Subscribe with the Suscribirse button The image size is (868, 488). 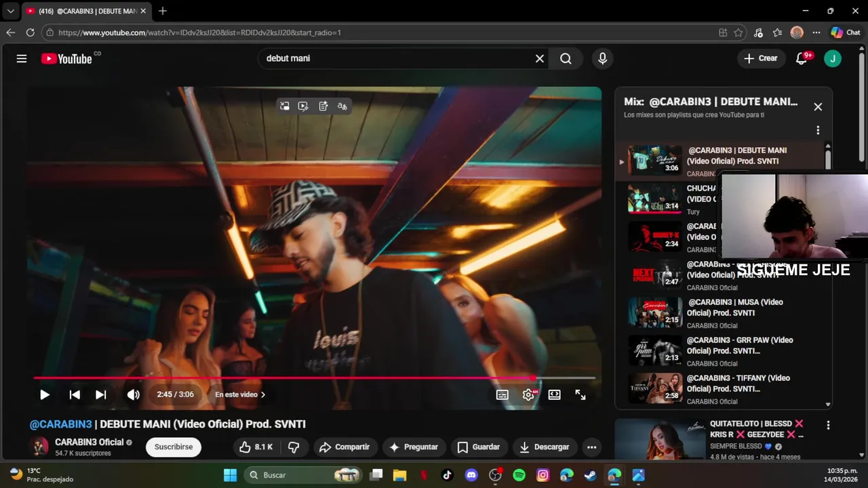pyautogui.click(x=174, y=447)
